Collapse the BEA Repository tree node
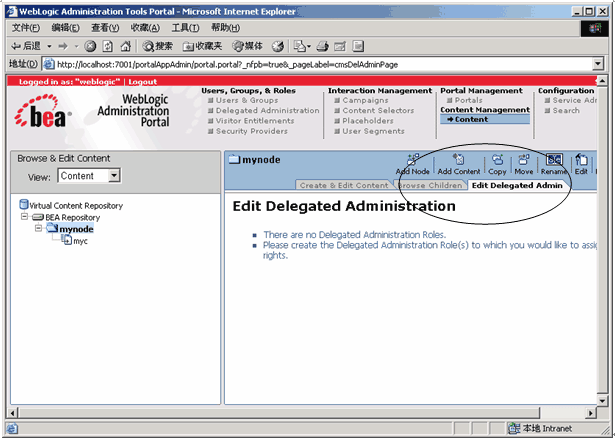This screenshot has height=440, width=615. click(24, 216)
